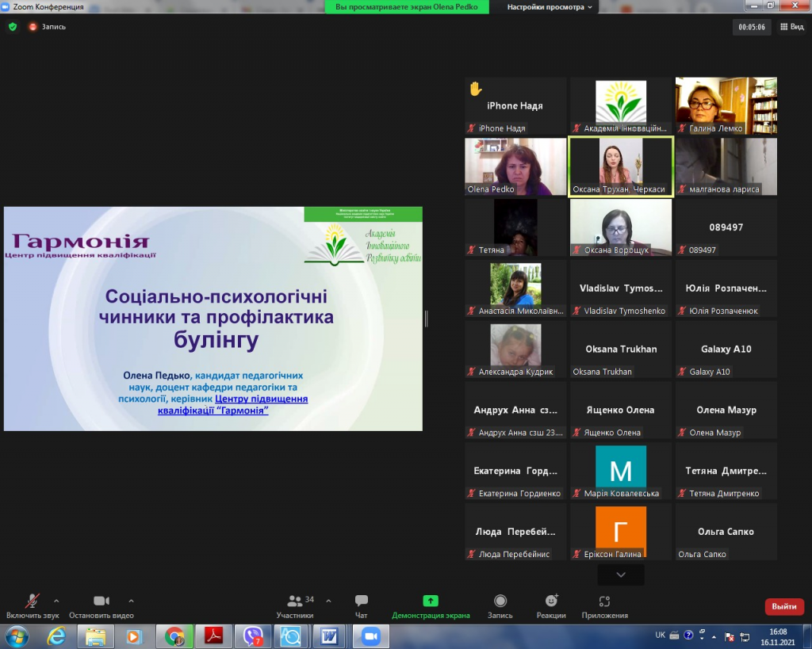Click the Гармонія center link on slide
Image resolution: width=812 pixels, height=649 pixels.
coord(233,405)
